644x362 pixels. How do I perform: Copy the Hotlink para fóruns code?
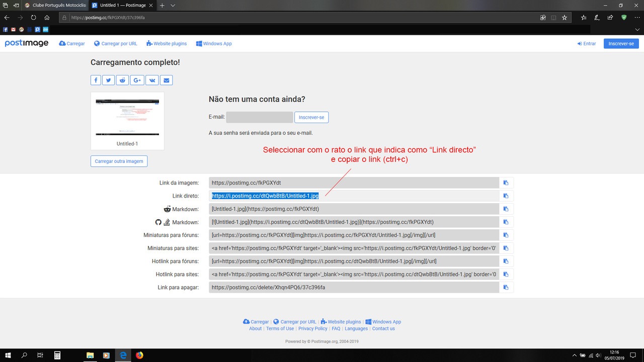coord(506,261)
